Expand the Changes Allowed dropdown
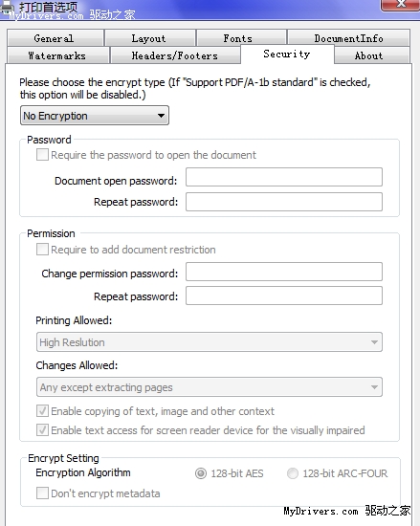Screen dimensions: 420x526 [209, 387]
